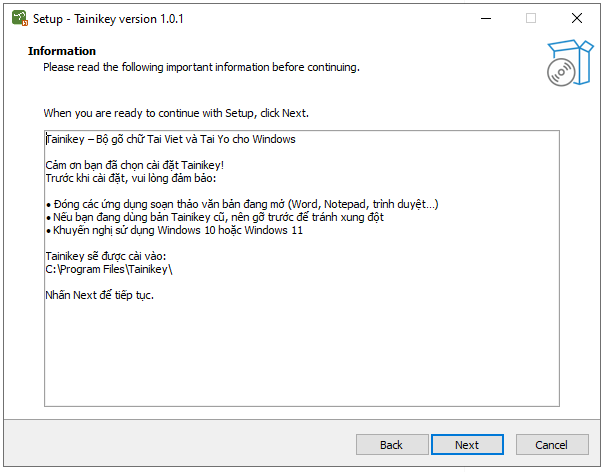Place cursor on the "Bộ gõ chữ Tai Viet" line
605x472 pixels.
[170, 139]
